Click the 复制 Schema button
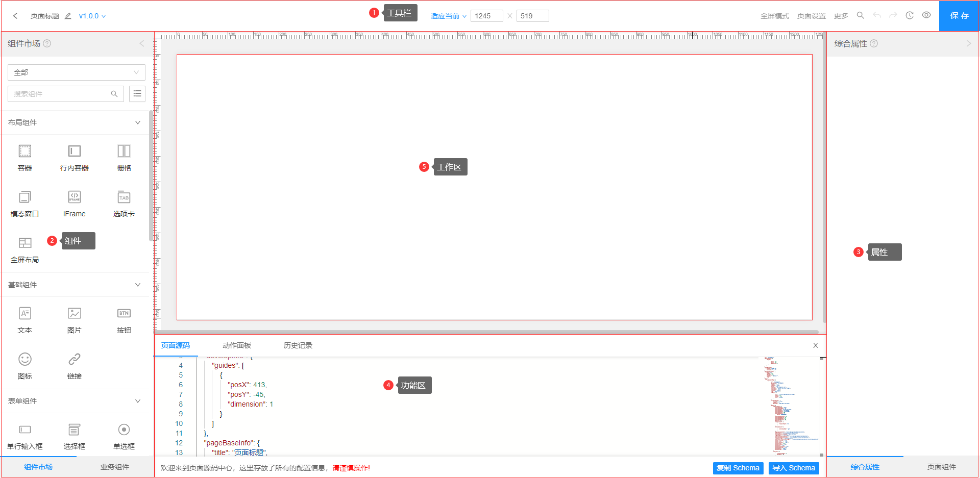980x478 pixels. pos(738,468)
